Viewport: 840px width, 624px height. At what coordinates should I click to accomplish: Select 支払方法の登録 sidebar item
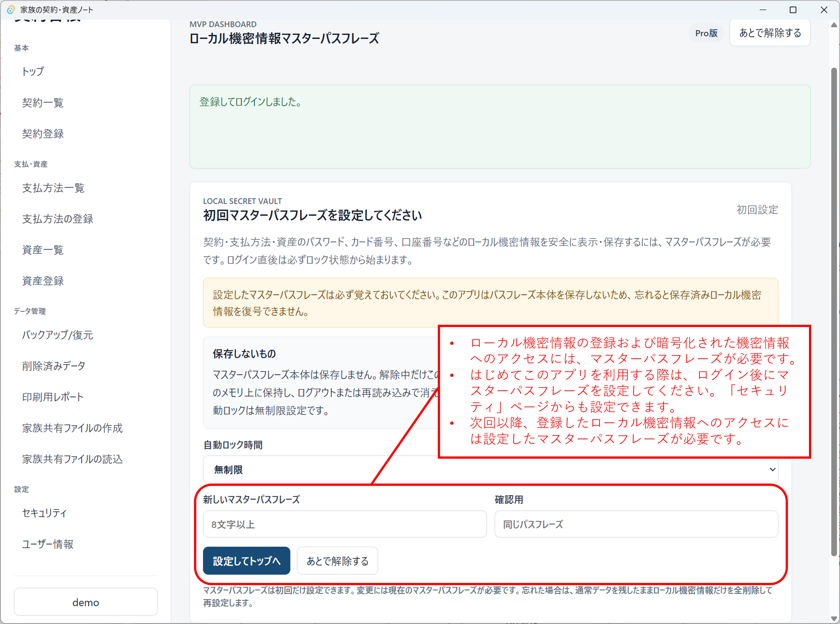pos(57,219)
